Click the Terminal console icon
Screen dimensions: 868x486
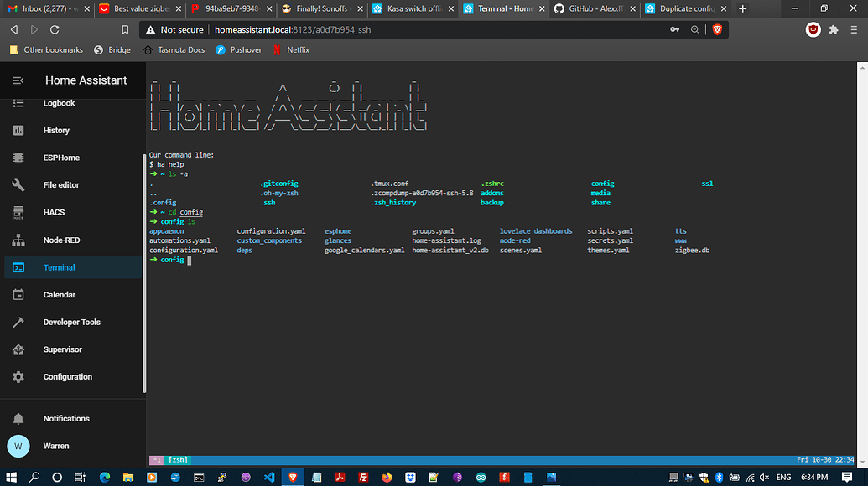[x=18, y=267]
